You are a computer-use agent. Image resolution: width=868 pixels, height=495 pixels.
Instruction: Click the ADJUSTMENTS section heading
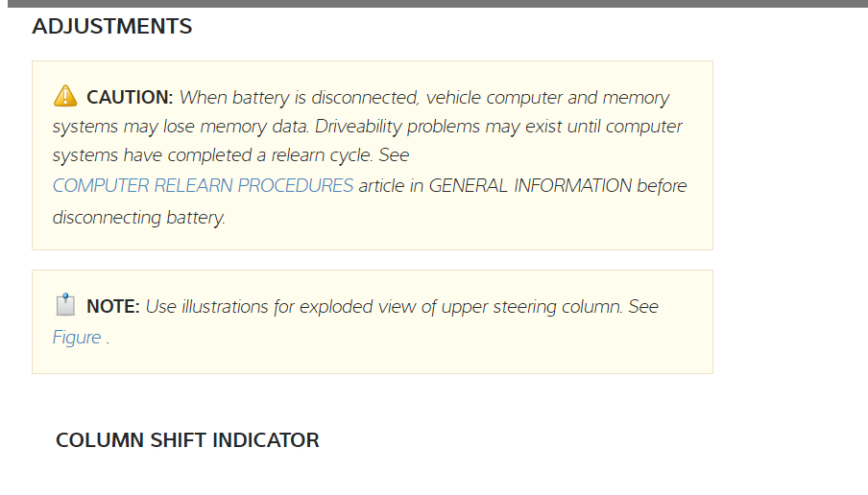[x=111, y=27]
